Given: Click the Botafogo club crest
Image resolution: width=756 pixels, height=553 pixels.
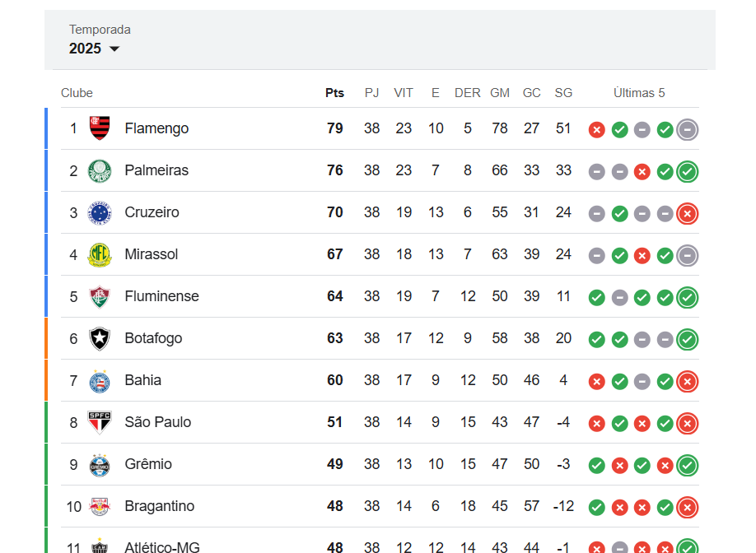Looking at the screenshot, I should (x=100, y=338).
